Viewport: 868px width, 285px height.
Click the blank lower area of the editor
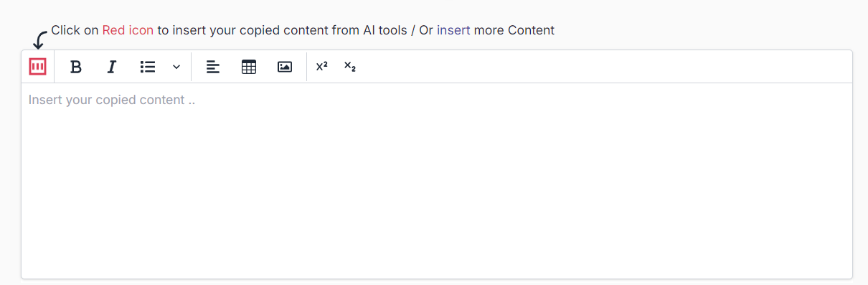click(437, 215)
